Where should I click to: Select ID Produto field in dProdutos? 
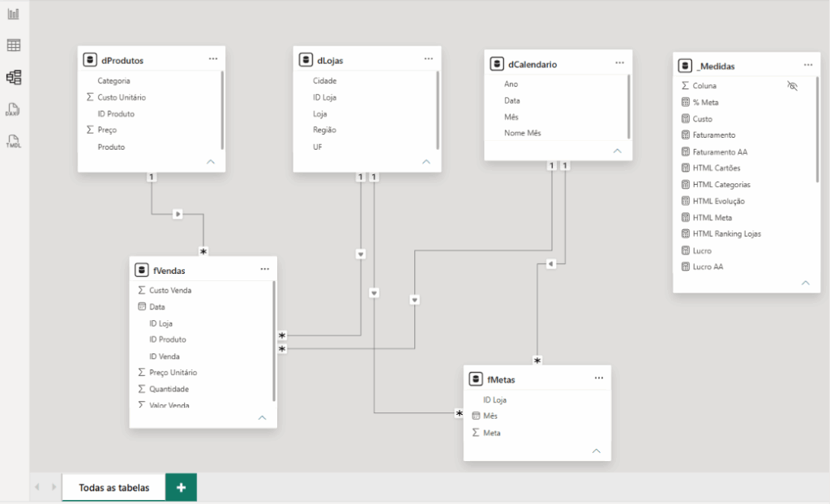(x=116, y=113)
